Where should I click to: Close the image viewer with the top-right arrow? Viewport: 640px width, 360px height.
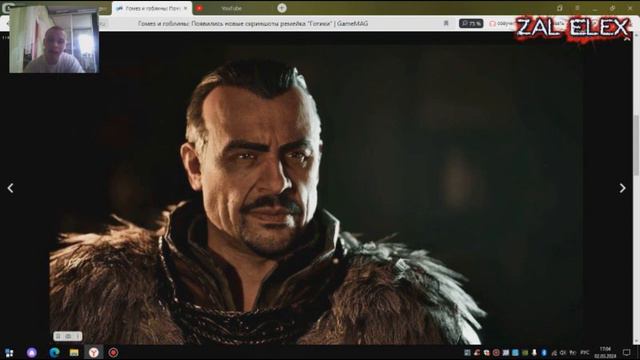pyautogui.click(x=627, y=39)
